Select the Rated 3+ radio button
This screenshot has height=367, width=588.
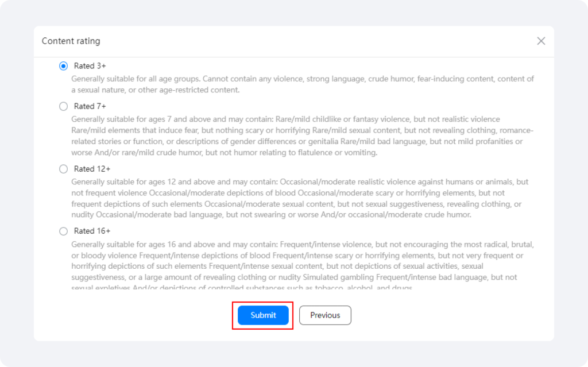click(63, 66)
